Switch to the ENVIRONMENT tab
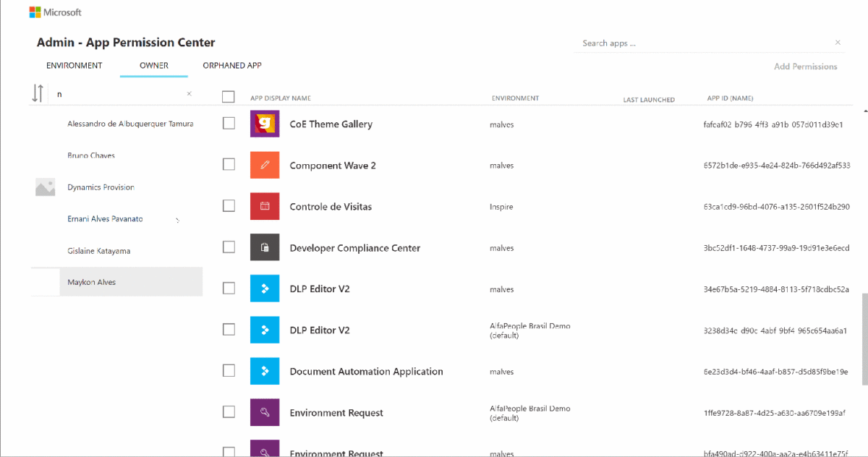The width and height of the screenshot is (868, 457). point(75,65)
